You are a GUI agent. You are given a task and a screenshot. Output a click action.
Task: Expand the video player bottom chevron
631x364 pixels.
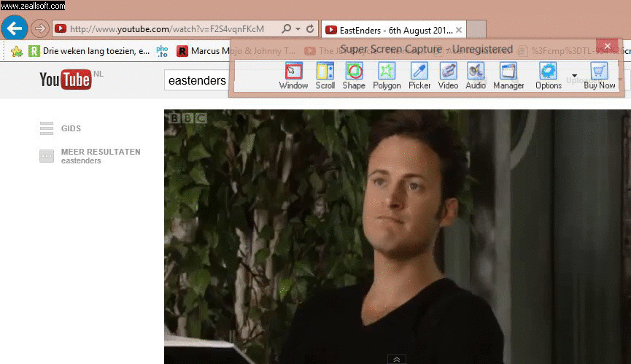pyautogui.click(x=396, y=359)
